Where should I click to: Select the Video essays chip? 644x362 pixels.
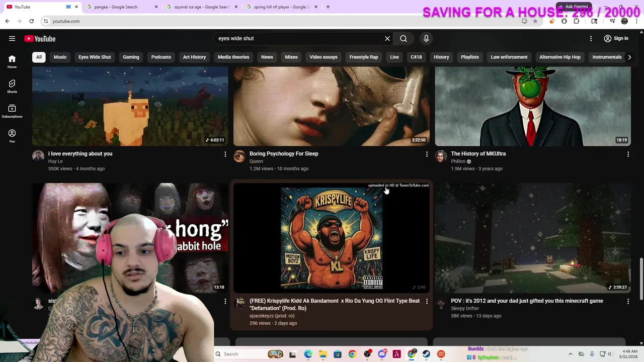click(x=324, y=57)
